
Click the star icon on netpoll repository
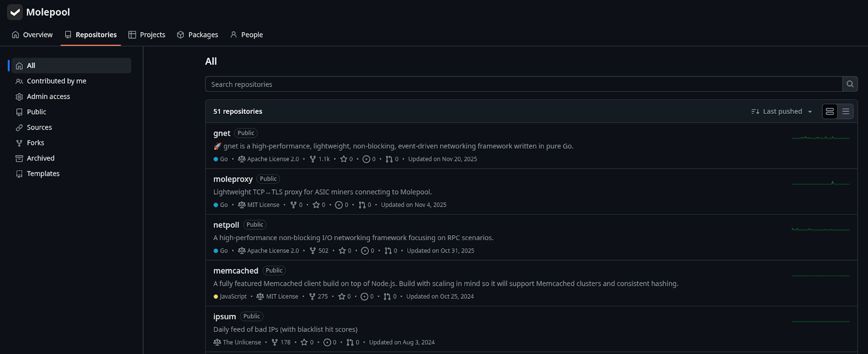(x=342, y=251)
